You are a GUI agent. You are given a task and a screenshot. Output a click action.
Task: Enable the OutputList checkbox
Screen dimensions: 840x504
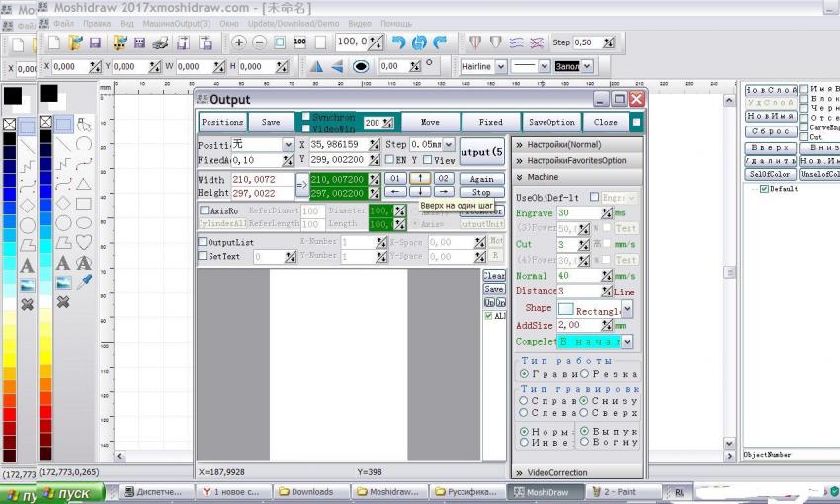coord(203,242)
